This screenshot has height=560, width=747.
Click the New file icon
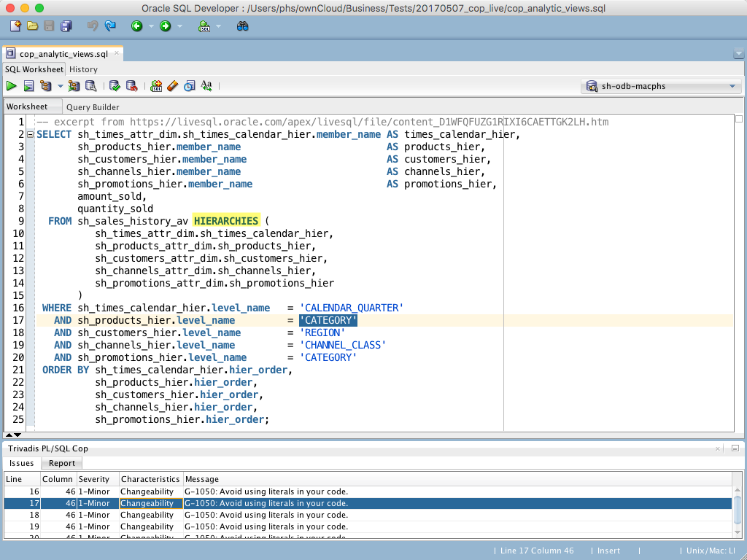tap(15, 26)
